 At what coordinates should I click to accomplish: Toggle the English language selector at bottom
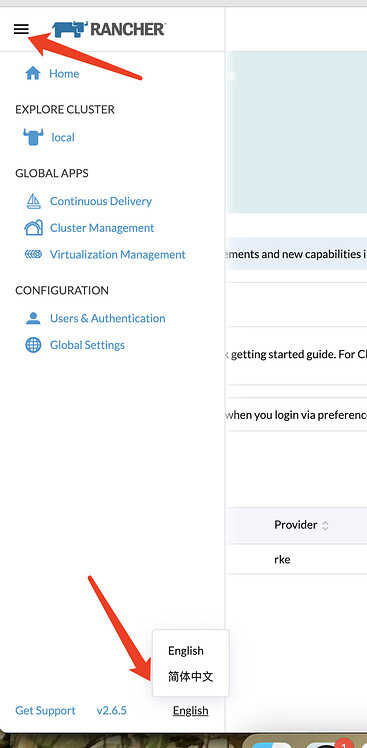coord(190,711)
